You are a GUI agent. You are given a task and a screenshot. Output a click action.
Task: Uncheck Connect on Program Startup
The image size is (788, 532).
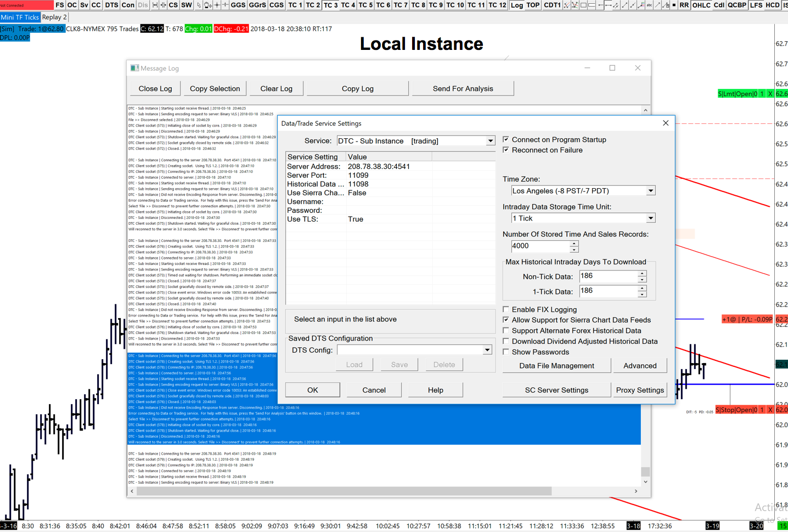coord(506,139)
